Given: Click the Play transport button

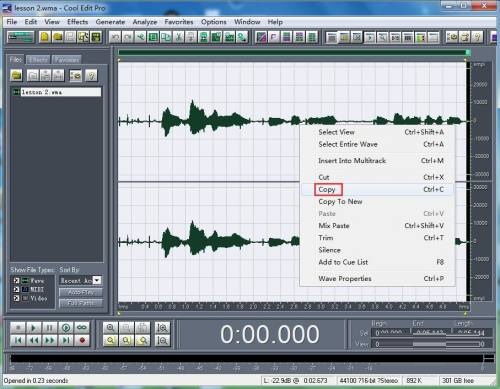Looking at the screenshot, I should 34,328.
